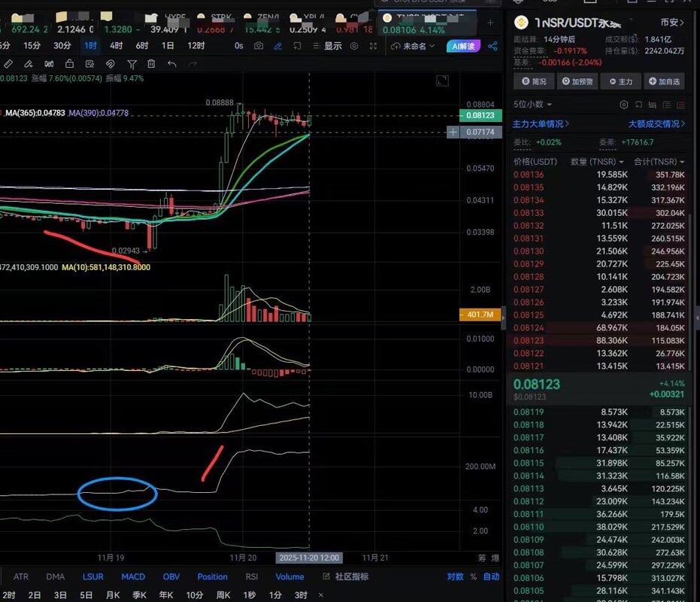Click the share icon beside AI解读
Image resolution: width=700 pixels, height=602 pixels.
point(492,46)
